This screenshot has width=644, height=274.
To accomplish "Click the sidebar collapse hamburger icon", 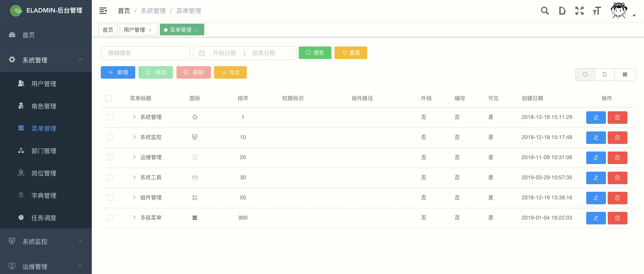I will [x=103, y=11].
